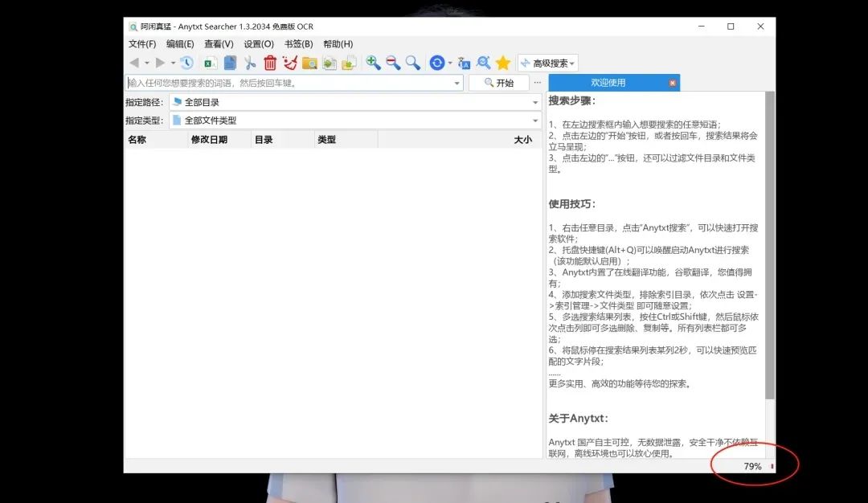Minimize the Anytxt Searcher window
Viewport: 868px width, 503px height.
click(x=702, y=26)
